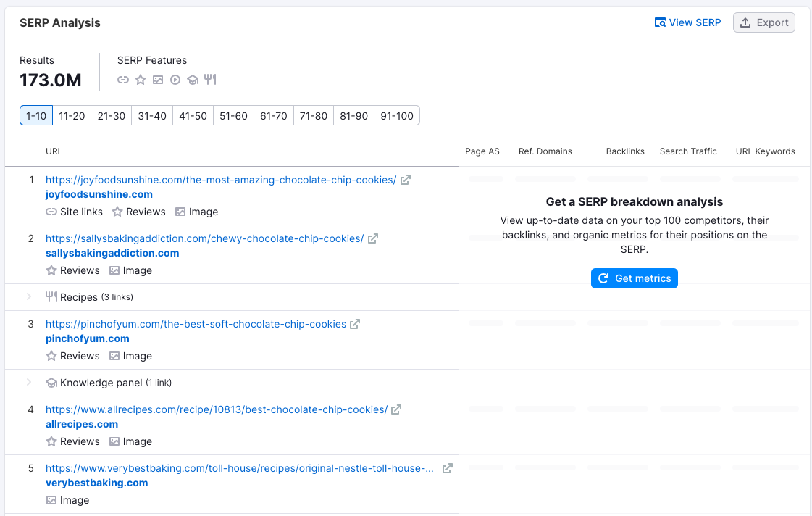Select the 61-70 results range tab

click(x=273, y=115)
